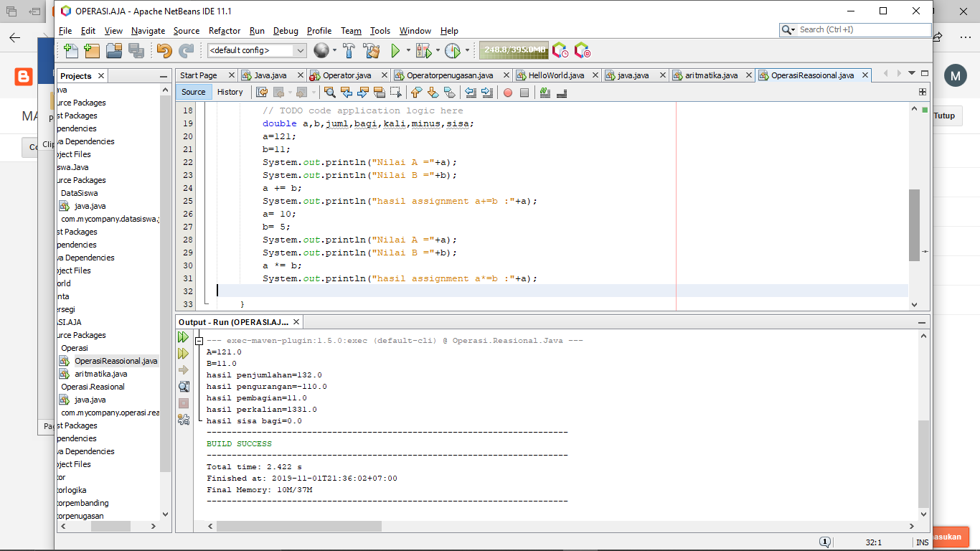This screenshot has width=980, height=551.
Task: Close the Output Run panel tab
Action: click(296, 323)
